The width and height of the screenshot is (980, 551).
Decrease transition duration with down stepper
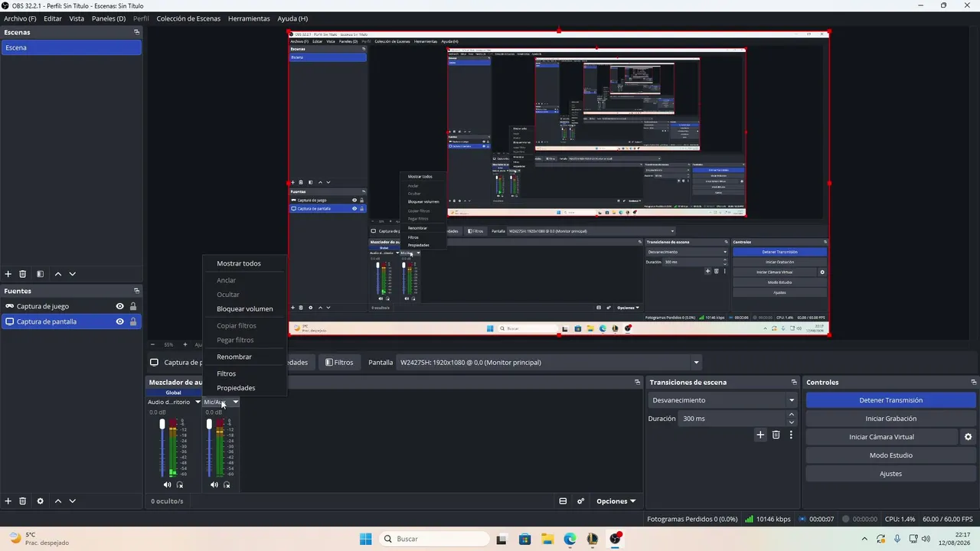pos(792,422)
